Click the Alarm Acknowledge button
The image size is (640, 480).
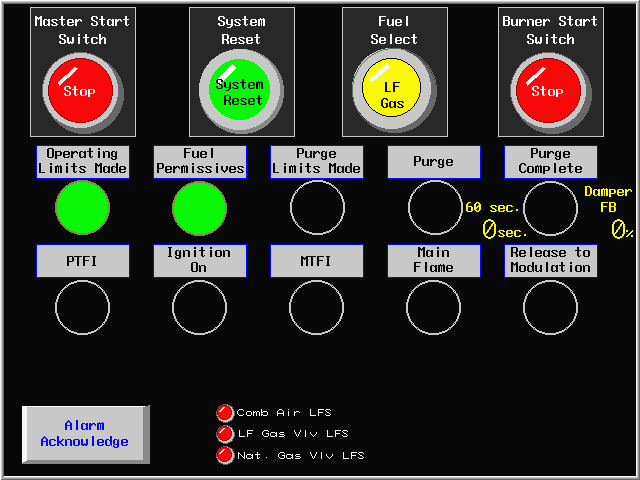(x=85, y=434)
